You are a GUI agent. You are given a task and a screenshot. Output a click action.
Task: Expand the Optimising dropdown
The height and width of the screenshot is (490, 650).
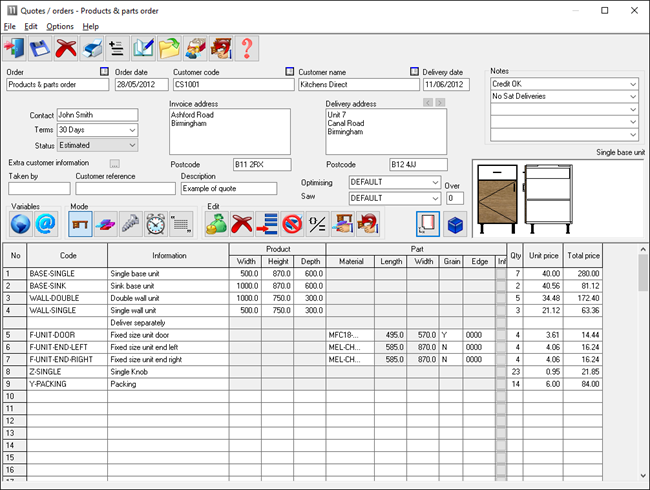click(x=434, y=183)
